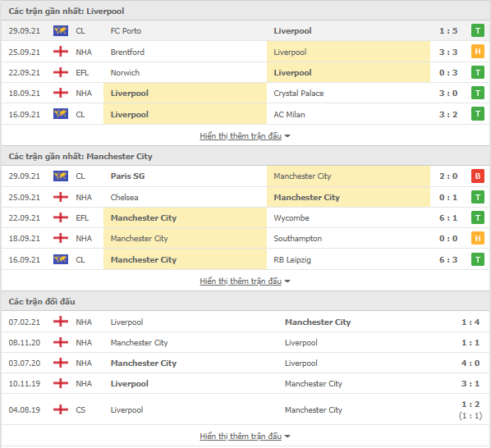Click the red B badge for Paris SG match
This screenshot has width=491, height=448.
(x=478, y=176)
